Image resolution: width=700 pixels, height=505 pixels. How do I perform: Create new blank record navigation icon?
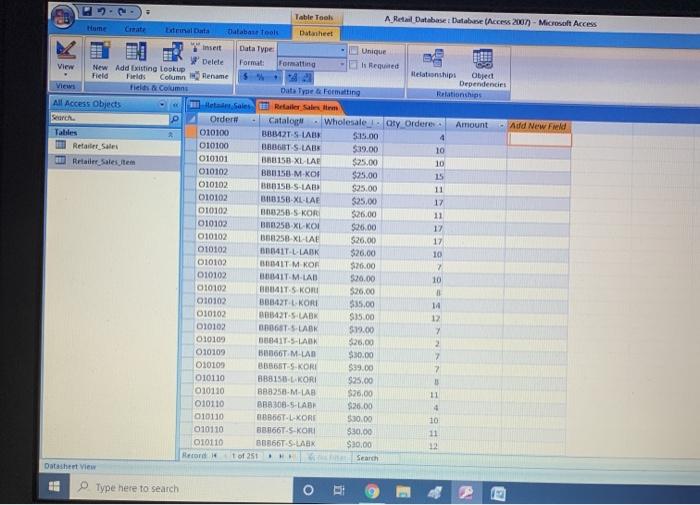tap(291, 456)
